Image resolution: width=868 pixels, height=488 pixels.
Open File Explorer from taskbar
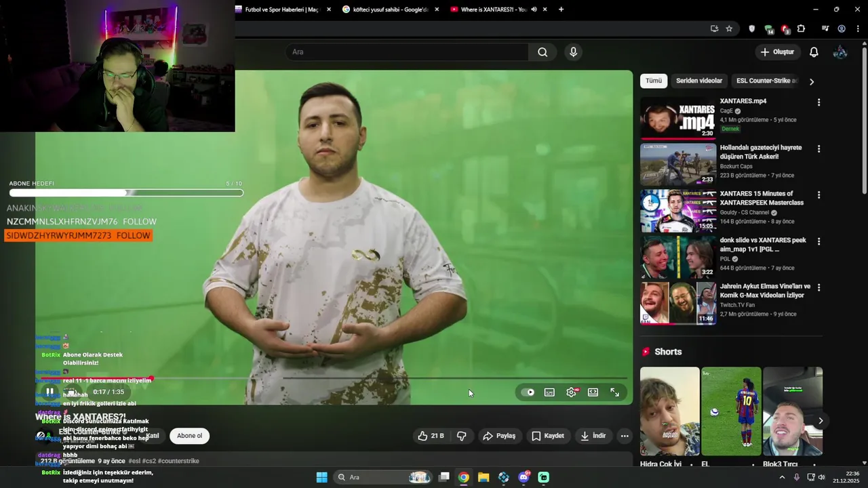click(484, 477)
